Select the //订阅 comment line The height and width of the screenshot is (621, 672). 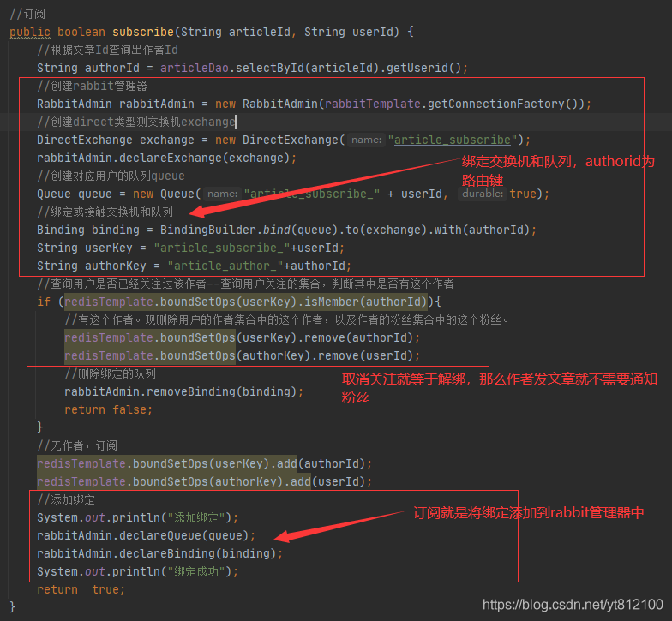point(27,14)
